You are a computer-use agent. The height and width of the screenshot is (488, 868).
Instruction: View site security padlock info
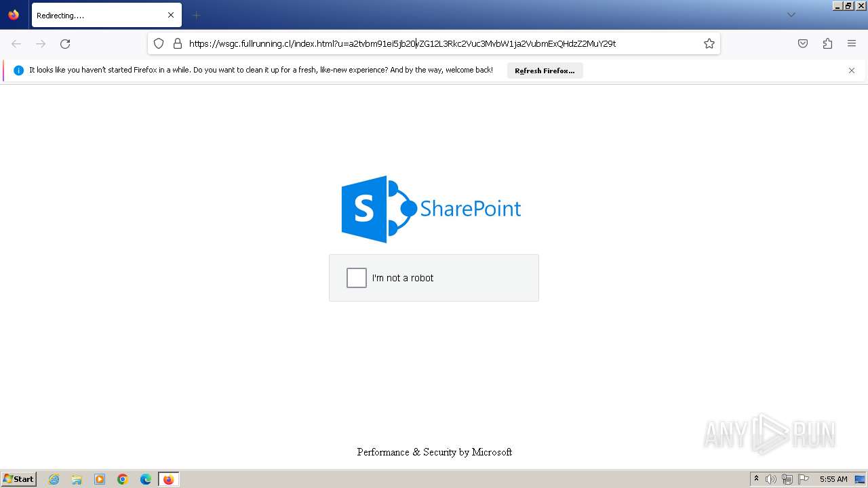click(178, 43)
